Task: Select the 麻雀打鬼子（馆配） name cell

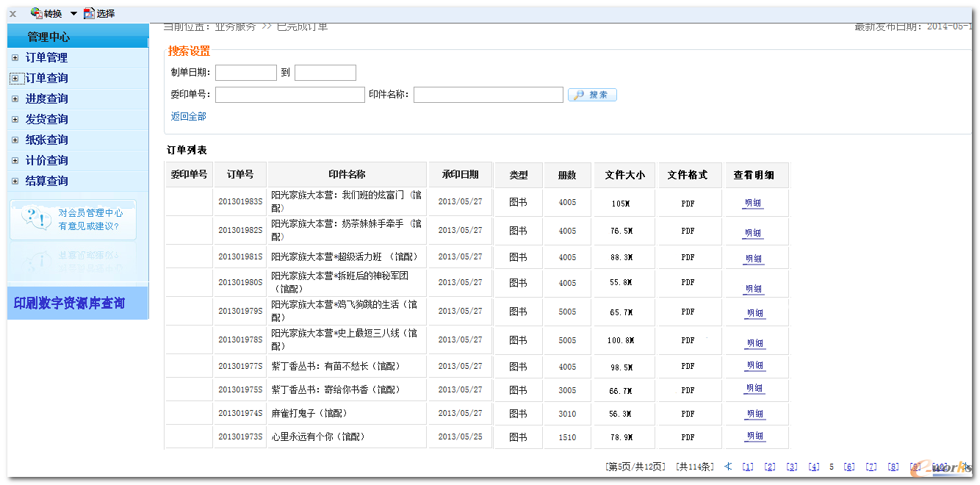Action: (x=347, y=414)
